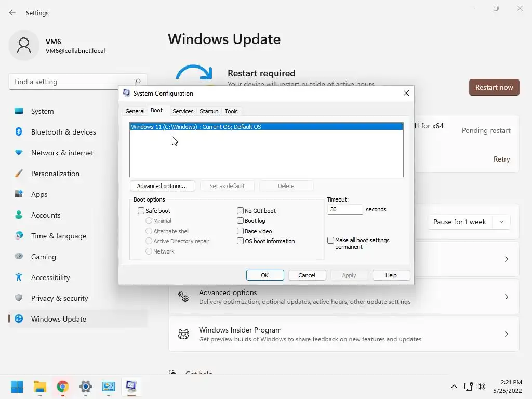The height and width of the screenshot is (399, 532).
Task: Enable the Base video checkbox
Action: 240,231
